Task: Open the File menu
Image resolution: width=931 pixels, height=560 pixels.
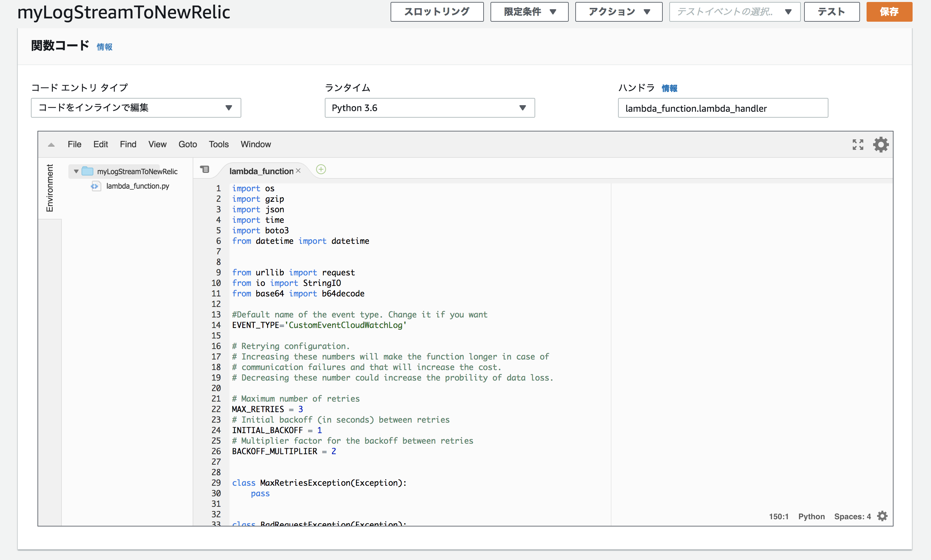Action: pos(74,145)
